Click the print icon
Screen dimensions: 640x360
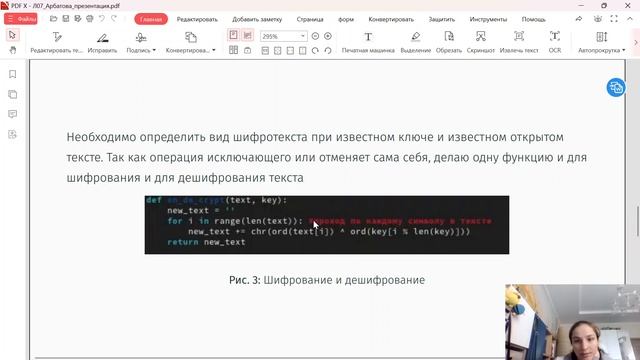pos(90,19)
